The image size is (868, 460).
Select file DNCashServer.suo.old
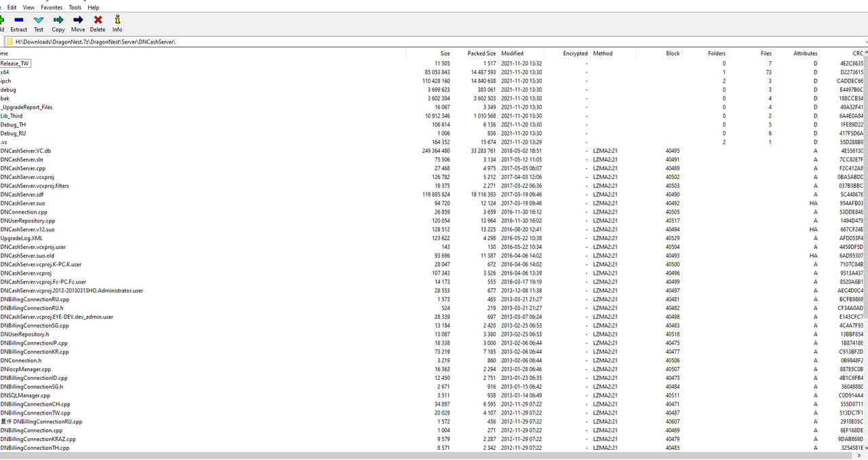[27, 256]
